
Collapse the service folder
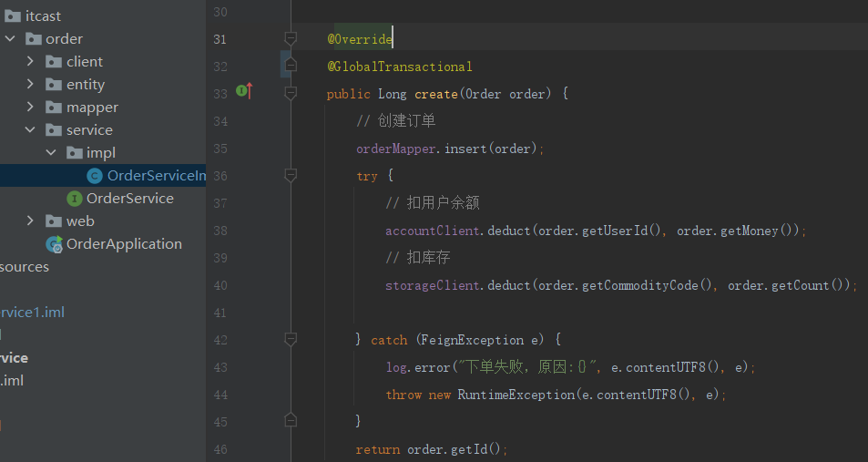point(30,129)
